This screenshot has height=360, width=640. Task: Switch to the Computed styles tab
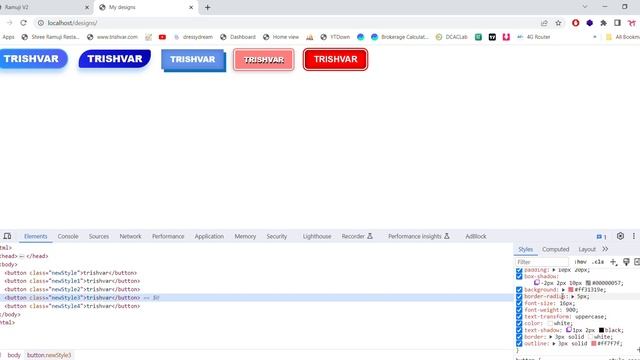[x=556, y=249]
